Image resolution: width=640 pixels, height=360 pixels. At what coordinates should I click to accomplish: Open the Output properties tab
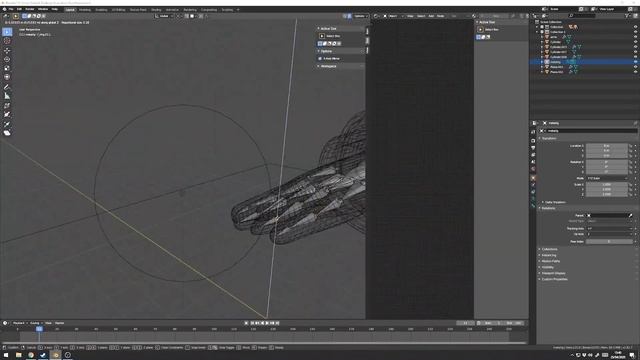[533, 148]
